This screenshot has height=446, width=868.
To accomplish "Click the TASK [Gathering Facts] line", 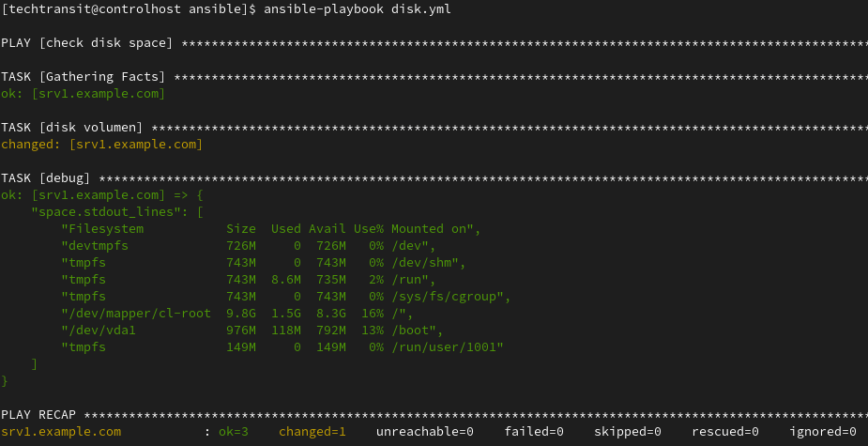I will point(83,77).
